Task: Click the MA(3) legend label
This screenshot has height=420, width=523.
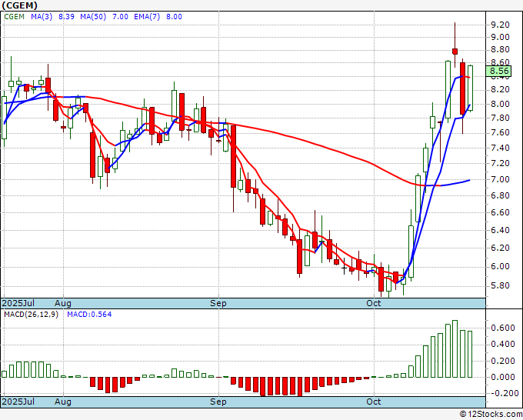Action: [42, 17]
